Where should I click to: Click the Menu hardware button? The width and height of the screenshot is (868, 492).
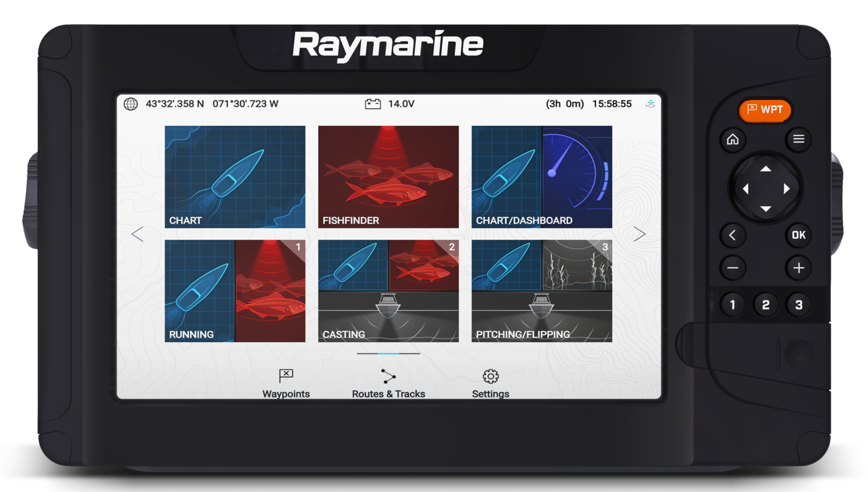pyautogui.click(x=798, y=139)
